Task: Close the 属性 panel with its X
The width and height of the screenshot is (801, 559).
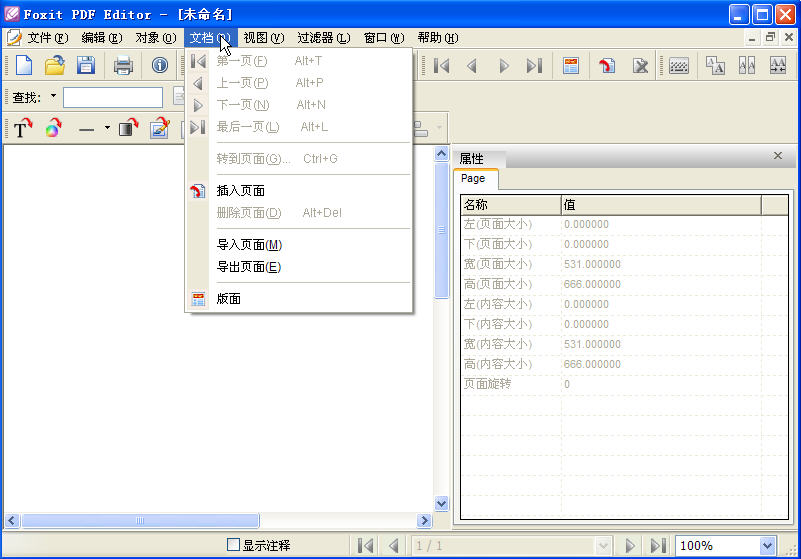Action: 778,155
